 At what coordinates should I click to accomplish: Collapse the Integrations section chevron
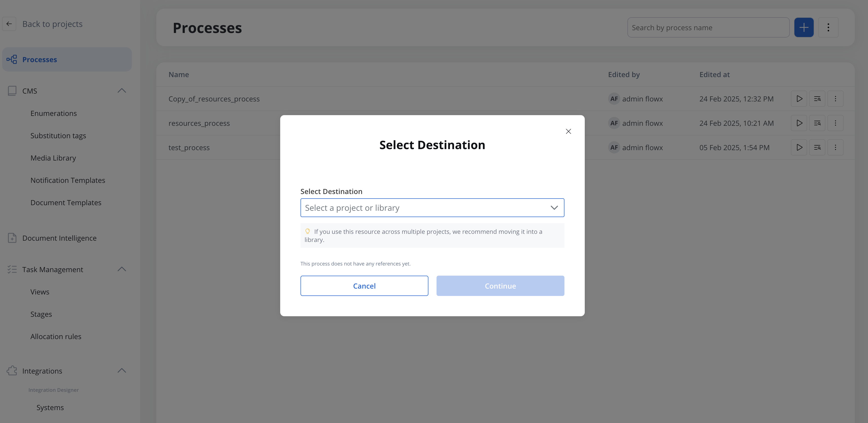(x=122, y=371)
